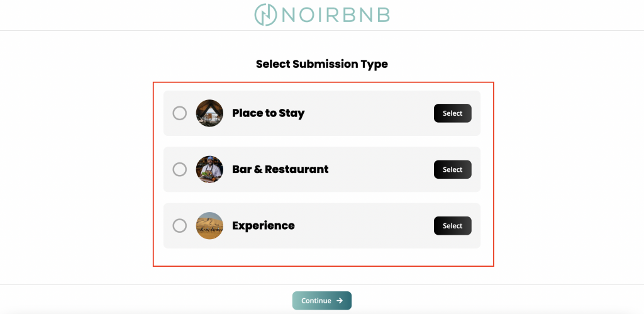Click the Continue button
The width and height of the screenshot is (644, 314).
(322, 300)
